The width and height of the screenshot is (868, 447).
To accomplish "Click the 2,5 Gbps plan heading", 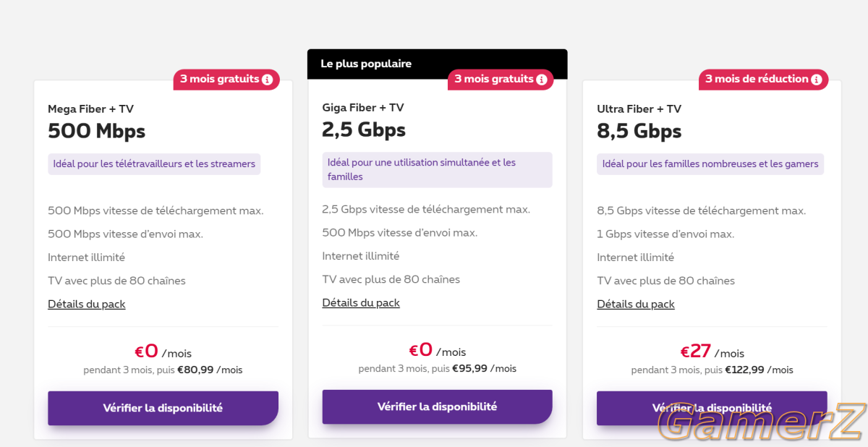I will tap(364, 129).
